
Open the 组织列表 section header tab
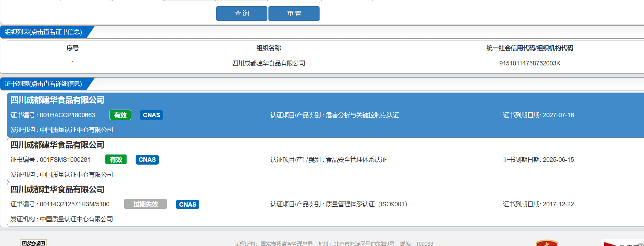point(43,32)
